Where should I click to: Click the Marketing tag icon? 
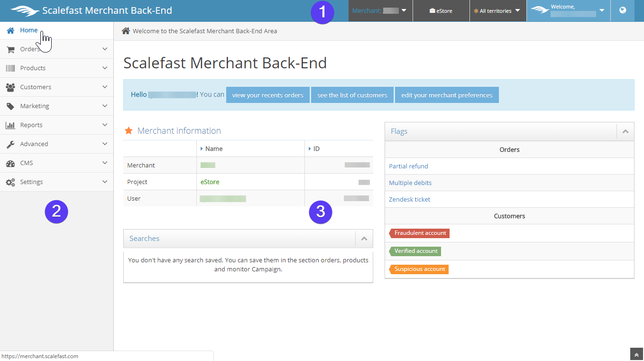(x=10, y=106)
